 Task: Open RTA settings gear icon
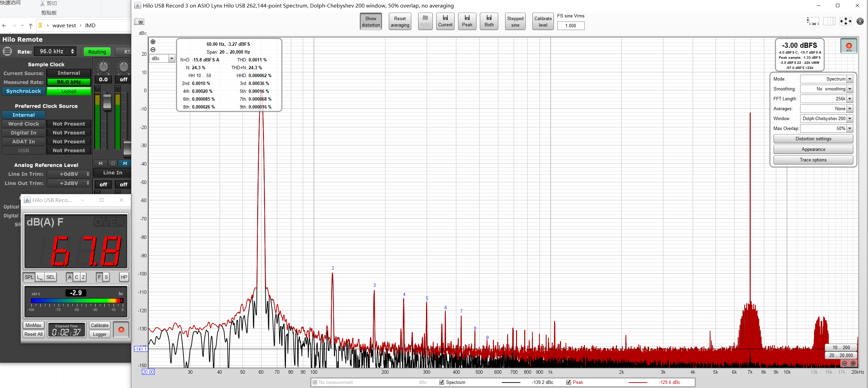[860, 21]
